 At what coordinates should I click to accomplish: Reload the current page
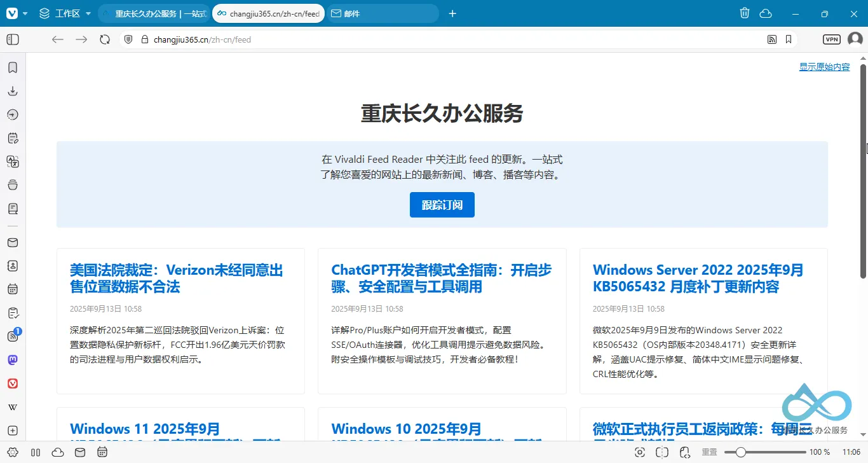105,39
